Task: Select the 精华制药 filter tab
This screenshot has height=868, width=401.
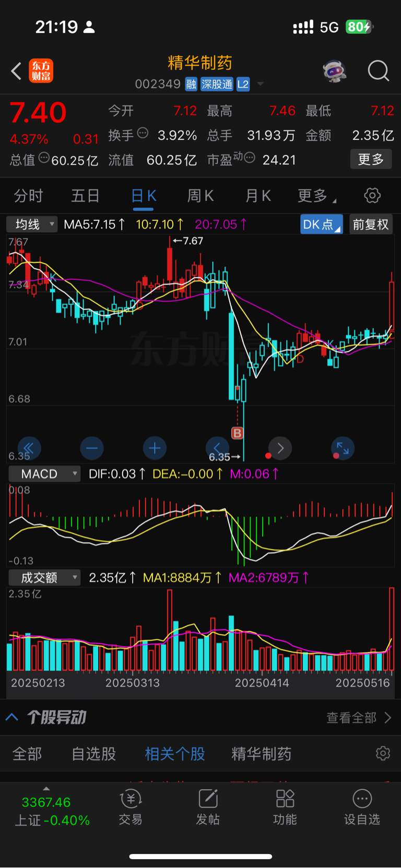Action: click(x=261, y=754)
